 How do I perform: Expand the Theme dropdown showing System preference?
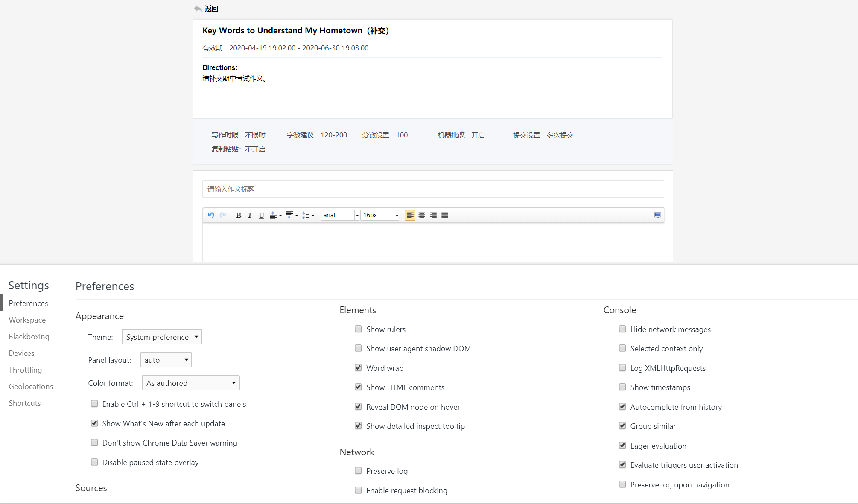[x=161, y=337]
